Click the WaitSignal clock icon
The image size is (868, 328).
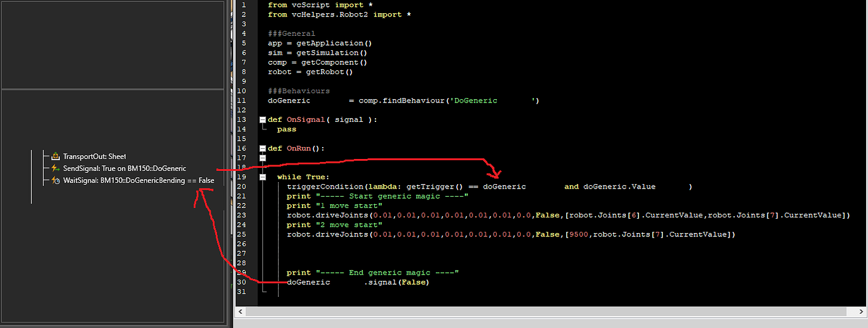(55, 180)
